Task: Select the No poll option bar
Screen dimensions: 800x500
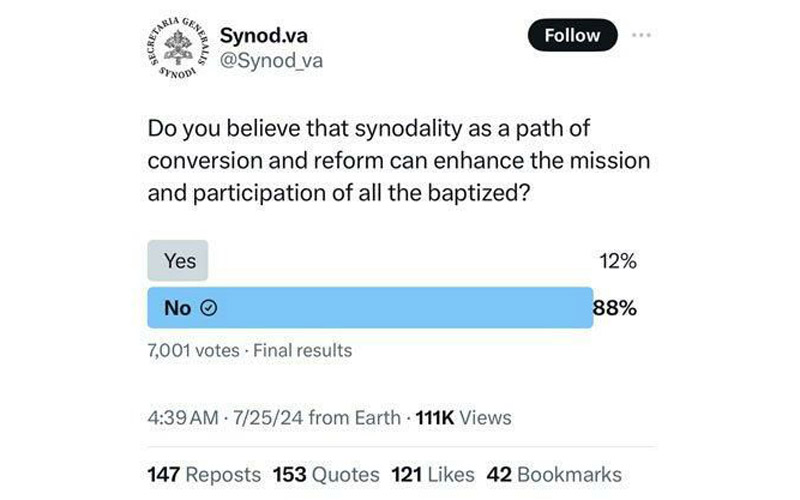Action: coord(370,308)
